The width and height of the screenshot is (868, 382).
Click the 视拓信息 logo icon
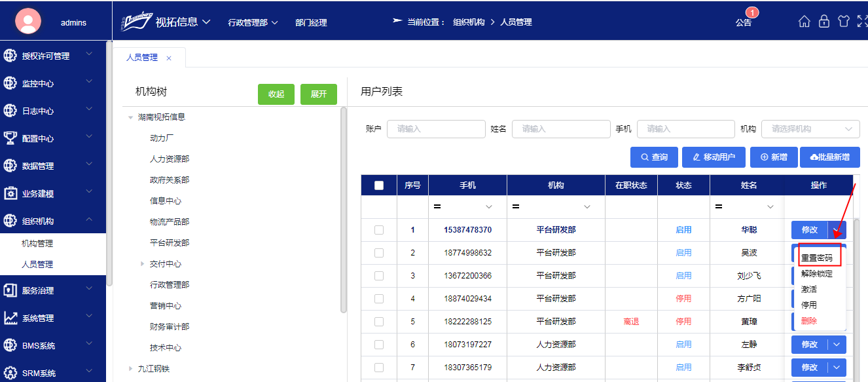[136, 22]
